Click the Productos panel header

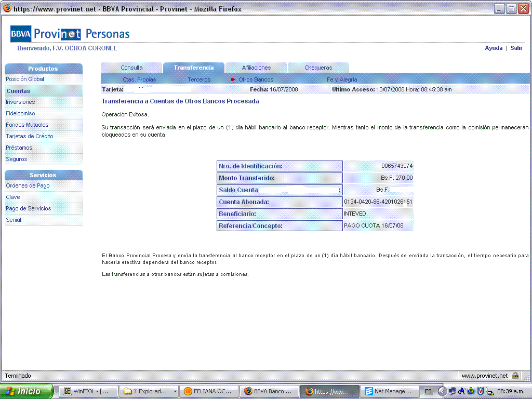(x=44, y=69)
